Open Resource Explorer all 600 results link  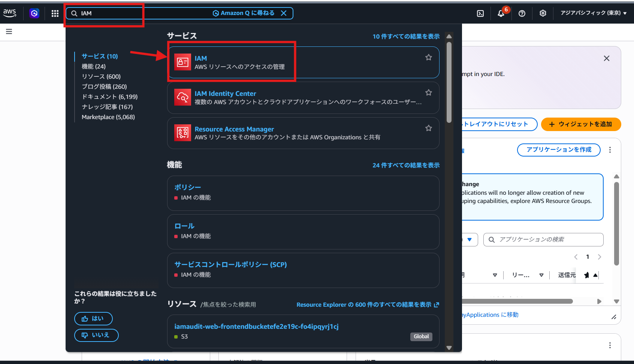point(368,305)
